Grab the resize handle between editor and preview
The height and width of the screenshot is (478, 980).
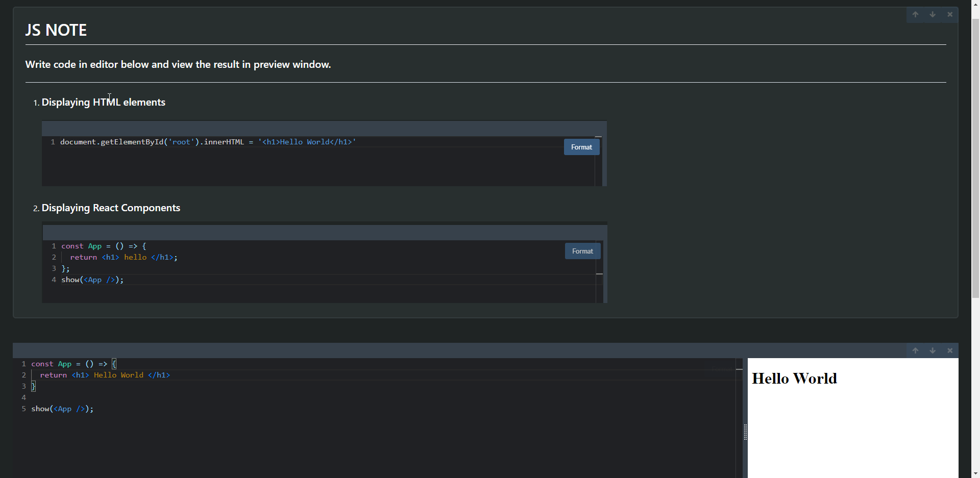point(745,432)
